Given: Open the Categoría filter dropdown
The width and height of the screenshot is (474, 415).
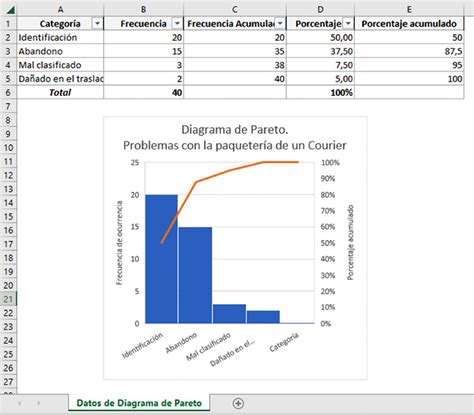Looking at the screenshot, I should pyautogui.click(x=97, y=24).
